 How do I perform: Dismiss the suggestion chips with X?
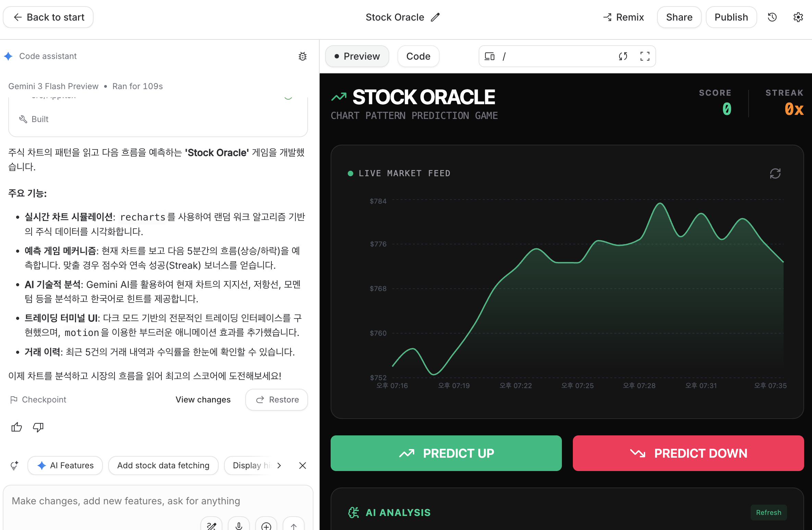click(303, 466)
